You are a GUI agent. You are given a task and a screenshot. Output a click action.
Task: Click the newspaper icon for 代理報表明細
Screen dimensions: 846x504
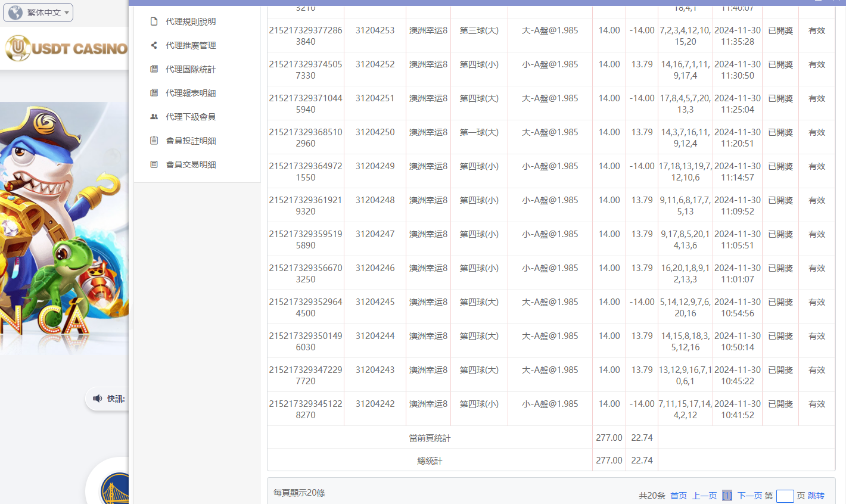tap(154, 93)
